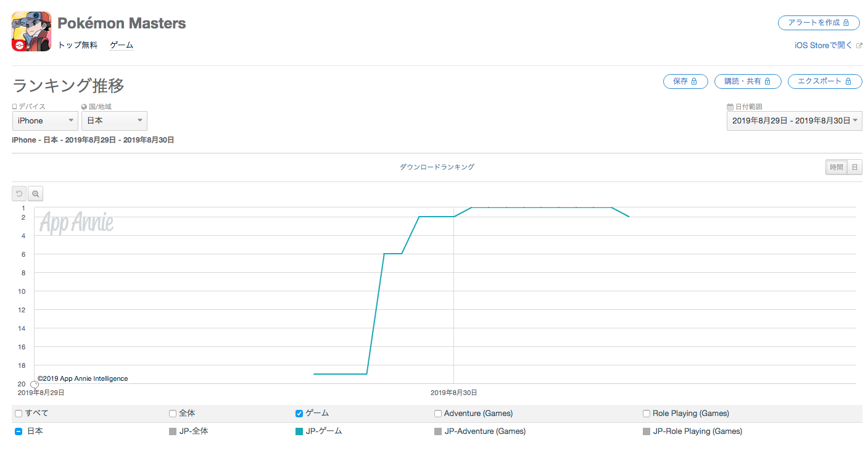This screenshot has height=450, width=868.
Task: Click the JP-全体 gray color swatch
Action: pyautogui.click(x=173, y=431)
